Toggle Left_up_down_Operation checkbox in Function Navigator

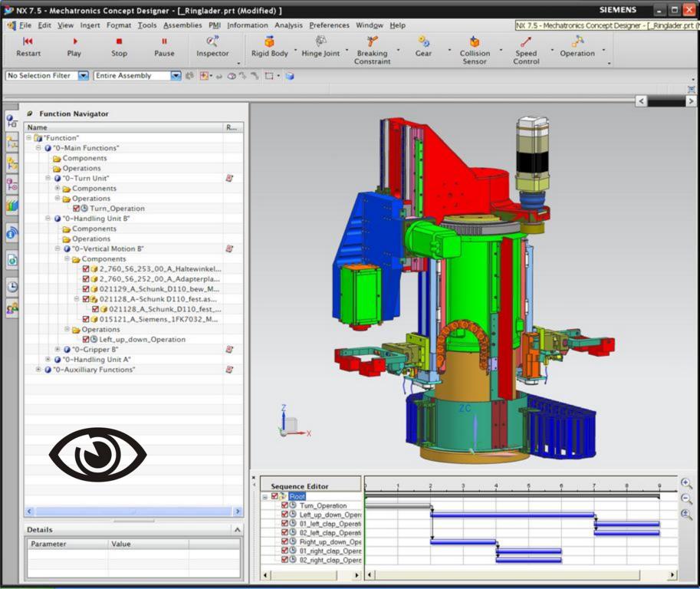(x=86, y=340)
